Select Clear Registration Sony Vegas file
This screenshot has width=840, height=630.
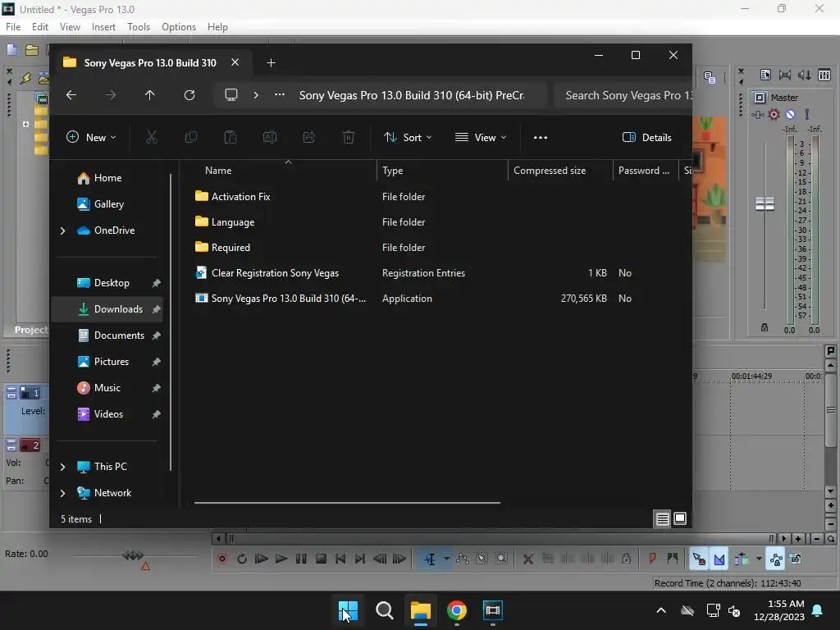point(275,273)
